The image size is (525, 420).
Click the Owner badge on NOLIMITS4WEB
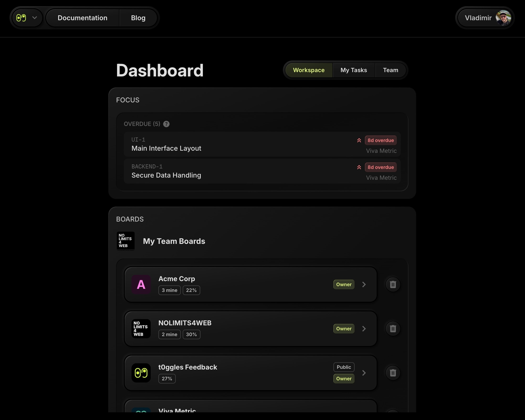point(344,329)
